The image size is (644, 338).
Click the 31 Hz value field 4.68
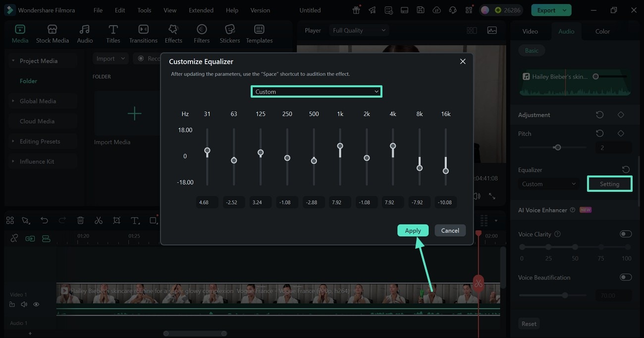pyautogui.click(x=207, y=202)
